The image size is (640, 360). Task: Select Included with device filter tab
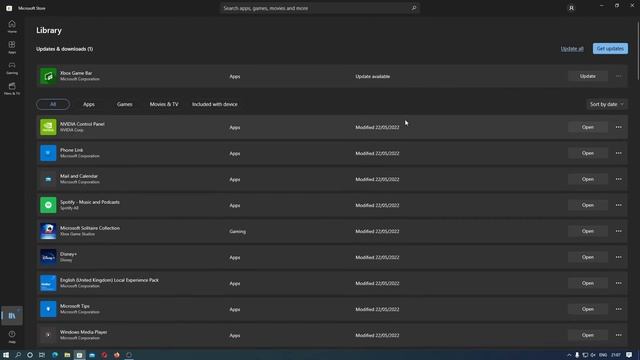coord(215,104)
